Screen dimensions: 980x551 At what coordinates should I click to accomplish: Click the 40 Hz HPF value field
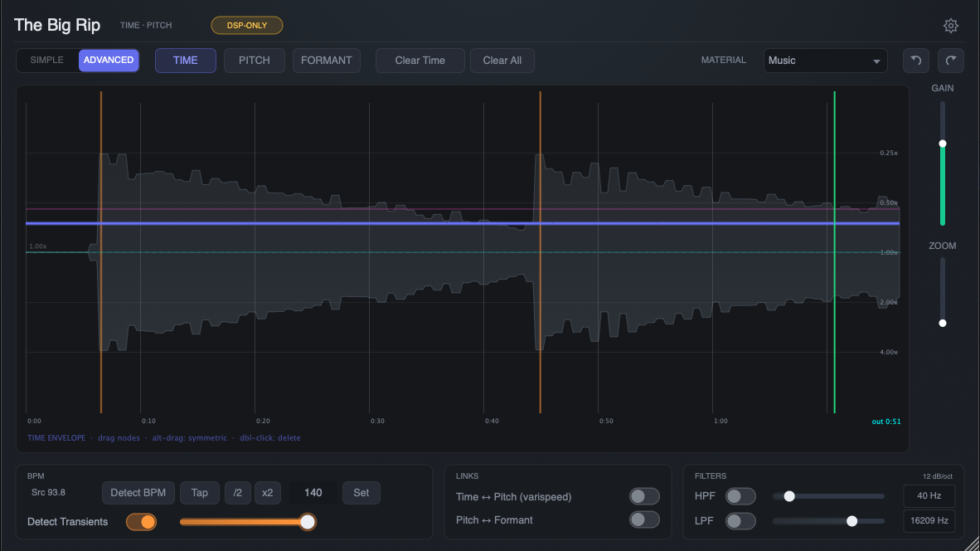[929, 496]
